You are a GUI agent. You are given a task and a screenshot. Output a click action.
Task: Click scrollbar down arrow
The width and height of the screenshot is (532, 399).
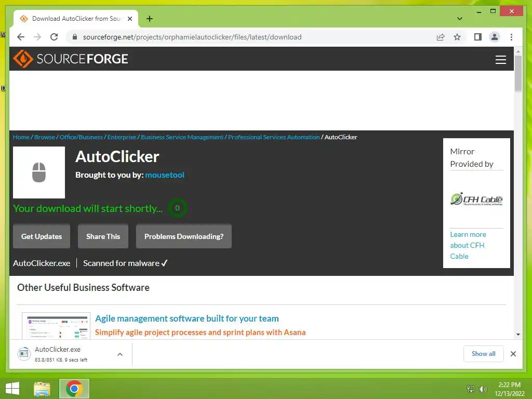coord(518,335)
